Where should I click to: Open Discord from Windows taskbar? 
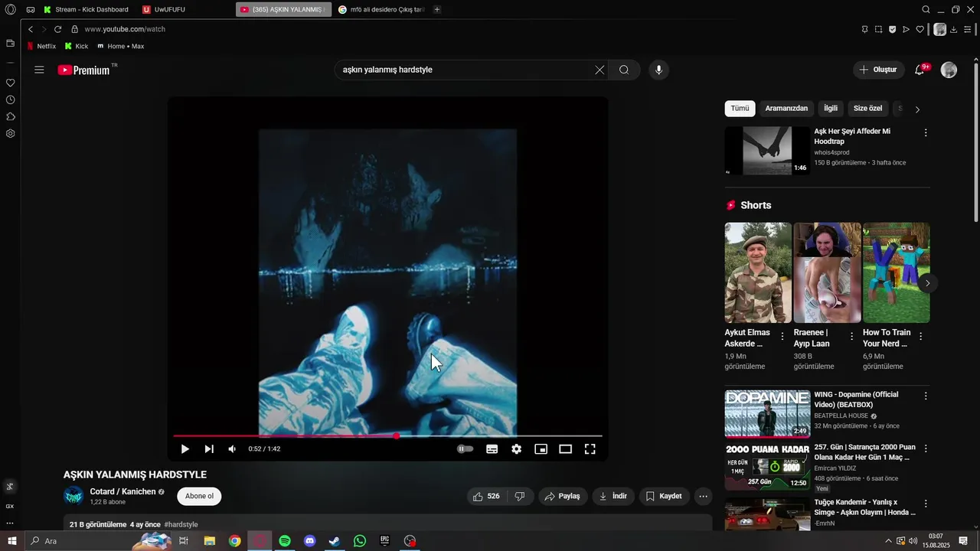pyautogui.click(x=310, y=541)
